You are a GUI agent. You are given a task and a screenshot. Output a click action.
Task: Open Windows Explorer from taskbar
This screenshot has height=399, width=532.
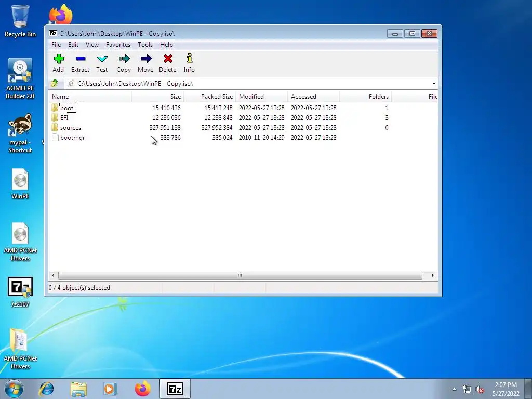pyautogui.click(x=78, y=389)
